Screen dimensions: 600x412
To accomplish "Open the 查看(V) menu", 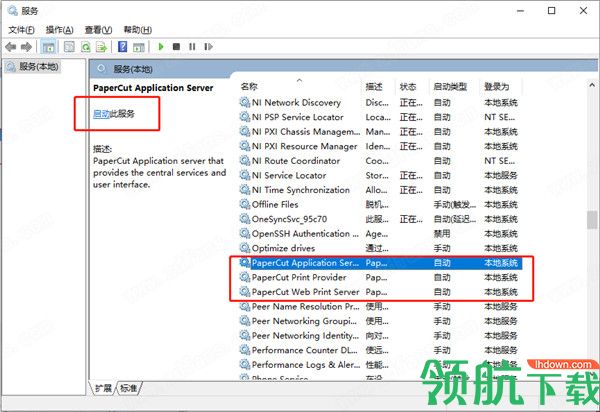I will (x=98, y=29).
